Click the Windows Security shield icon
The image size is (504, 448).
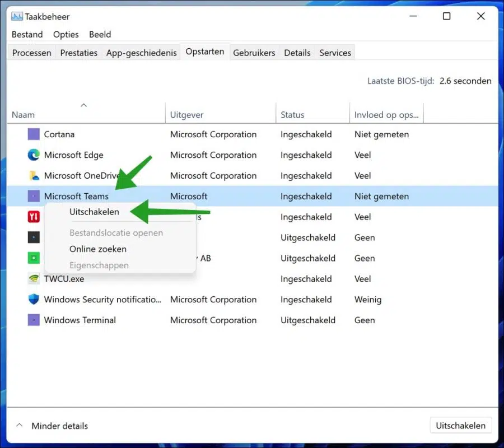point(34,299)
